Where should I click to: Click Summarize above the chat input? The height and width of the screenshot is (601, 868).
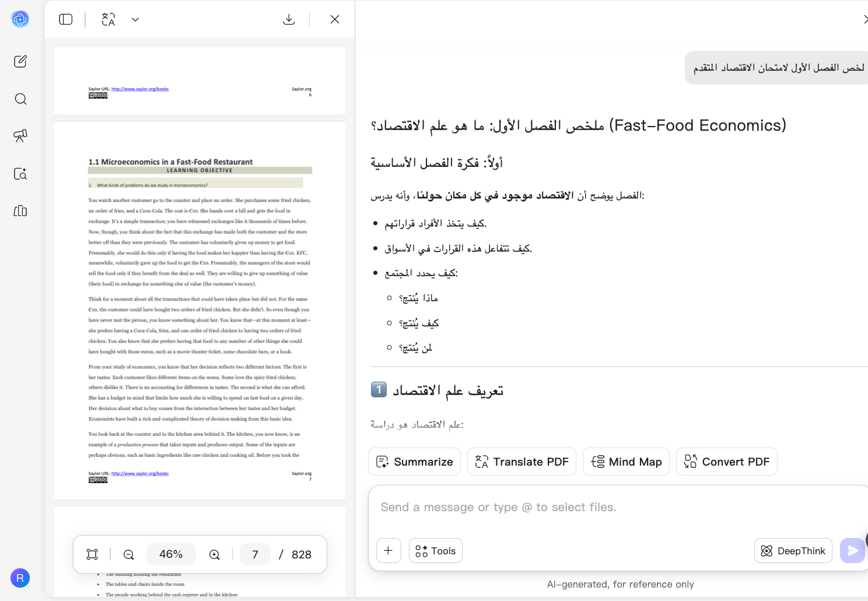414,462
